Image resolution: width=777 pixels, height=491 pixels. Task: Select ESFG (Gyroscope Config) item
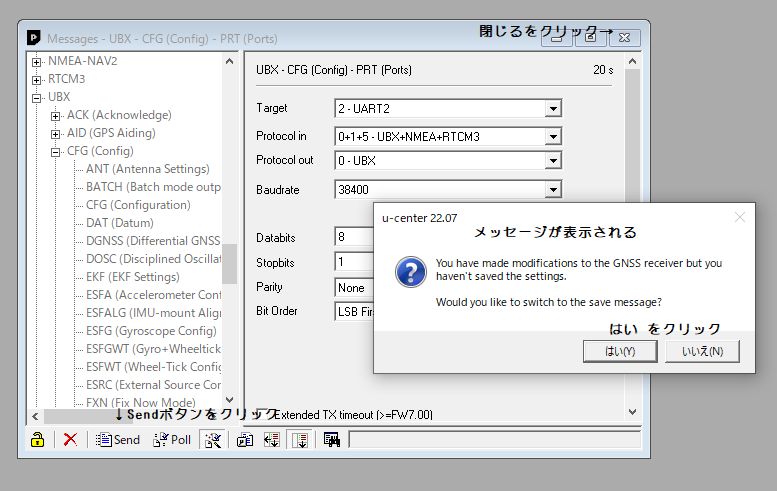pyautogui.click(x=151, y=331)
